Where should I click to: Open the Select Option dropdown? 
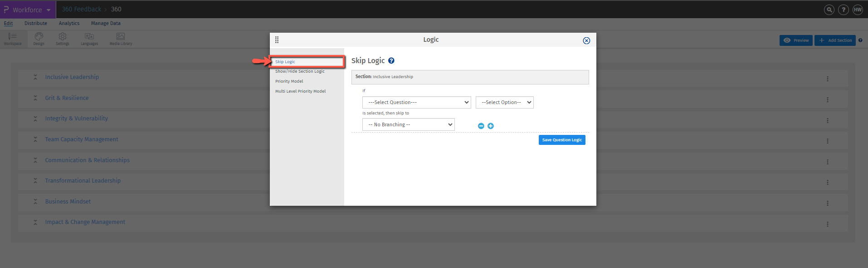tap(504, 103)
